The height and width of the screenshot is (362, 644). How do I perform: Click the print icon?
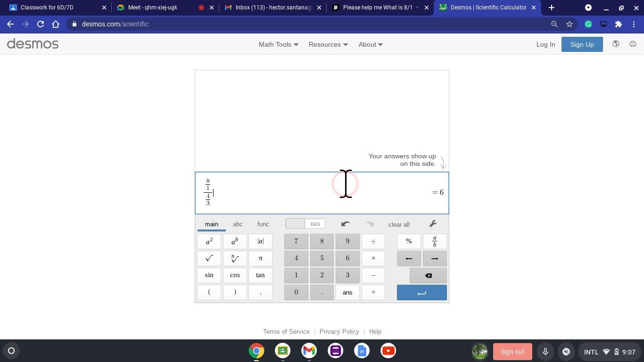click(633, 44)
